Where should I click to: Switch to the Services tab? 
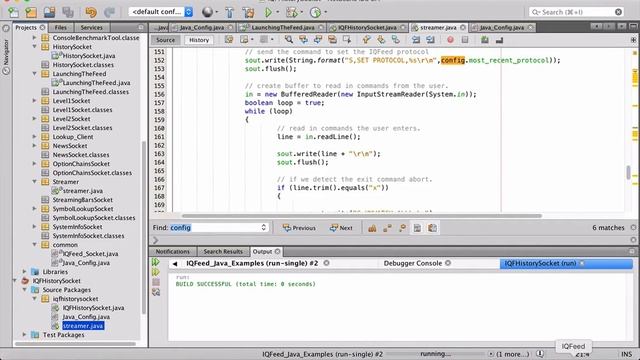coord(91,27)
